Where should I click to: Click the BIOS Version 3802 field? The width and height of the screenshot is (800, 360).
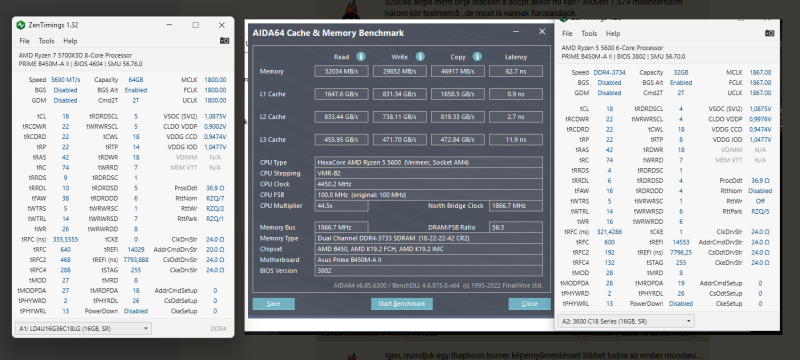(429, 271)
